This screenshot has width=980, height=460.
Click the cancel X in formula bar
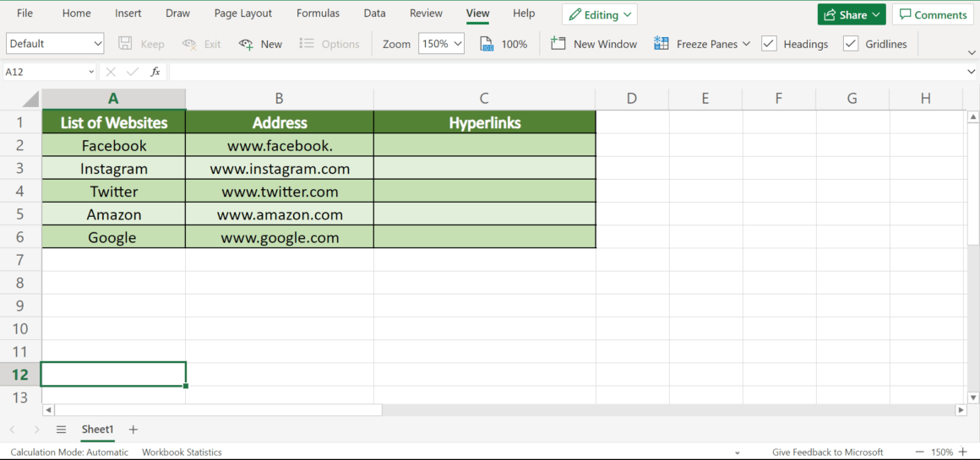click(x=111, y=72)
